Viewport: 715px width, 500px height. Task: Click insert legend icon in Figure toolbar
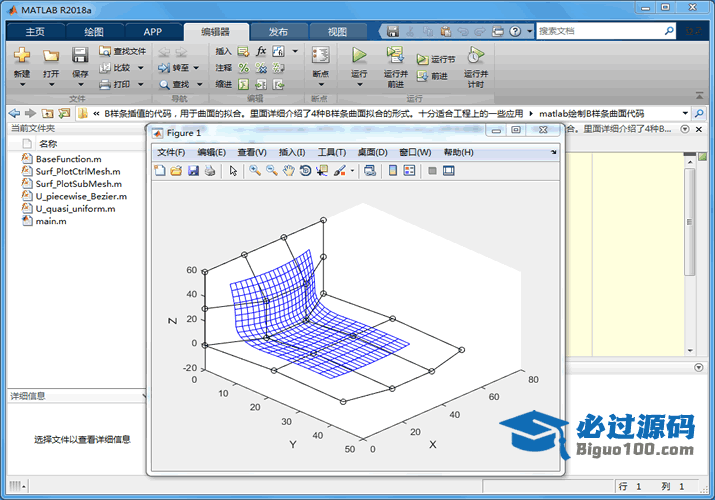point(409,171)
